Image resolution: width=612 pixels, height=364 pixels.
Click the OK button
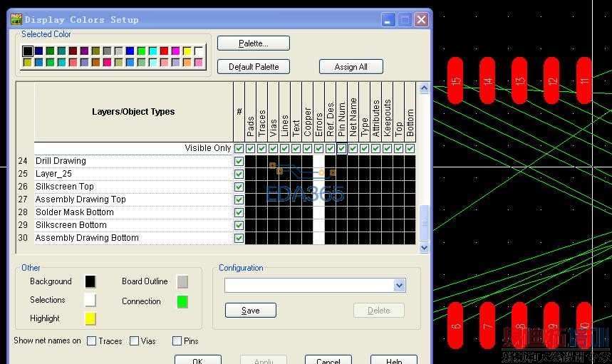tap(198, 360)
